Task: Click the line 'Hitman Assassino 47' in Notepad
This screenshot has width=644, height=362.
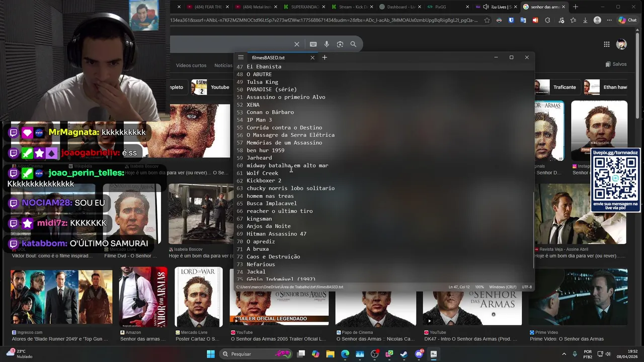Action: coord(276,234)
